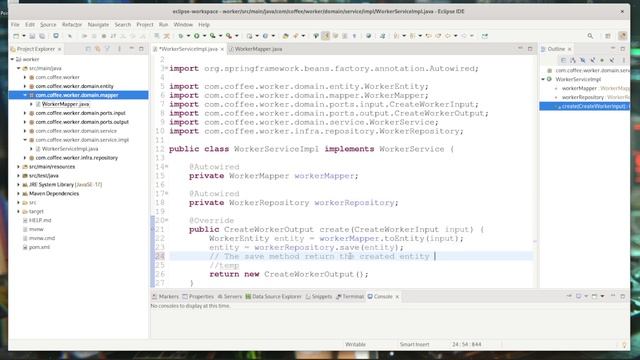This screenshot has height=360, width=640.
Task: Select the target folder in Project Explorer
Action: pyautogui.click(x=36, y=211)
